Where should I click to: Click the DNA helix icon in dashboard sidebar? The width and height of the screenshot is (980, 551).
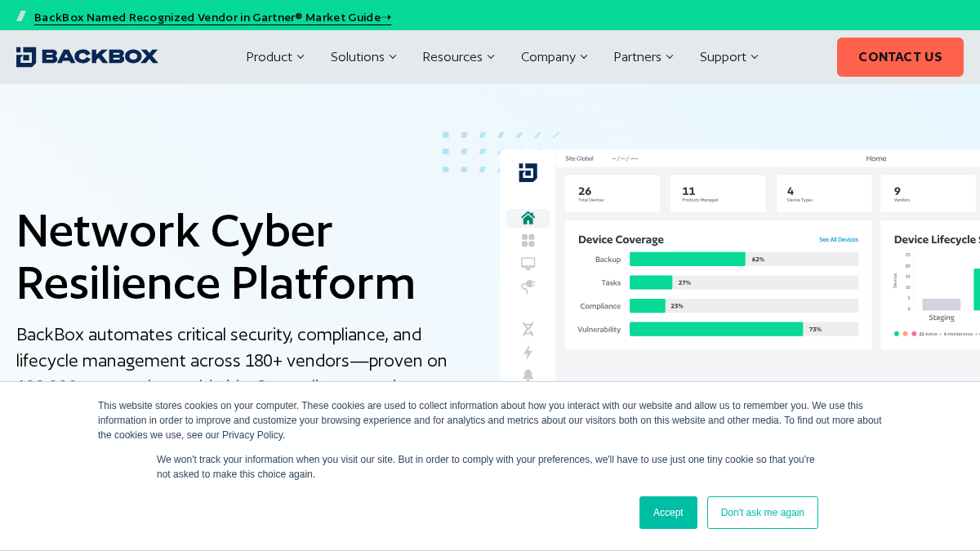coord(528,329)
